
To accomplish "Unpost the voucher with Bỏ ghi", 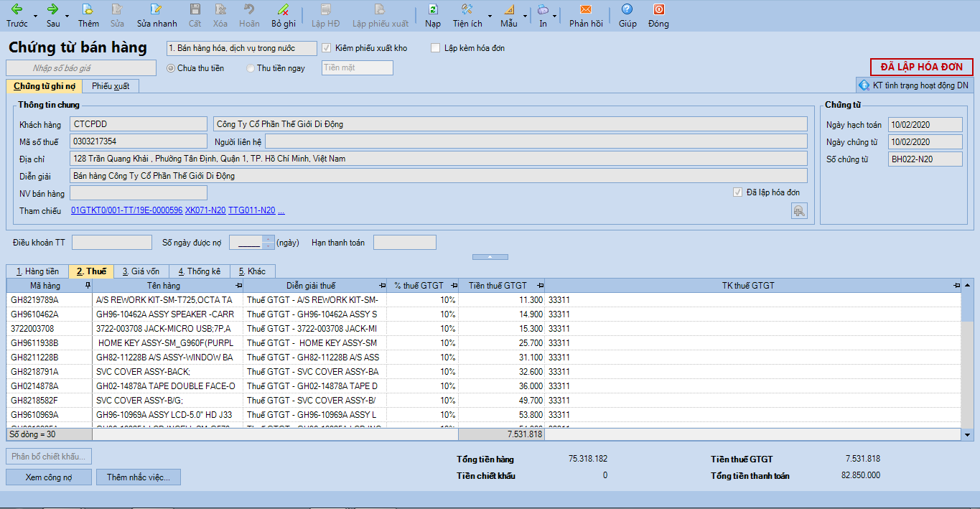I will click(x=284, y=15).
